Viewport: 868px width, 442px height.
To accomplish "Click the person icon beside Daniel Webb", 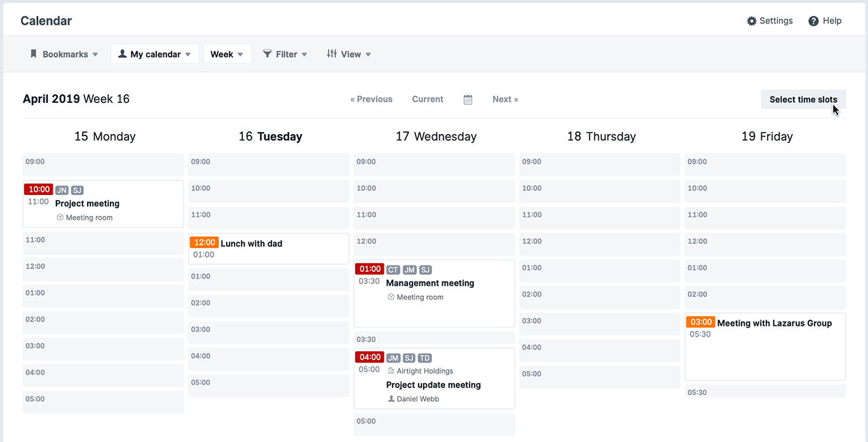I will 391,399.
